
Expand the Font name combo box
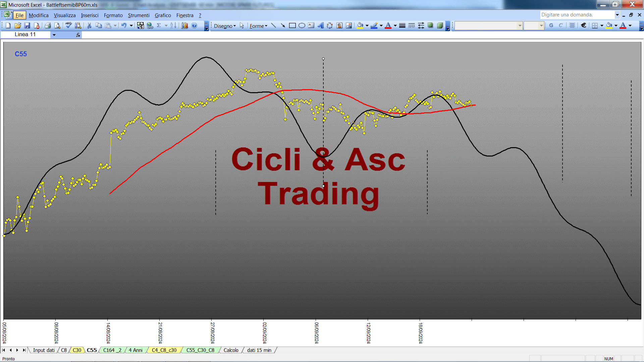pyautogui.click(x=520, y=25)
